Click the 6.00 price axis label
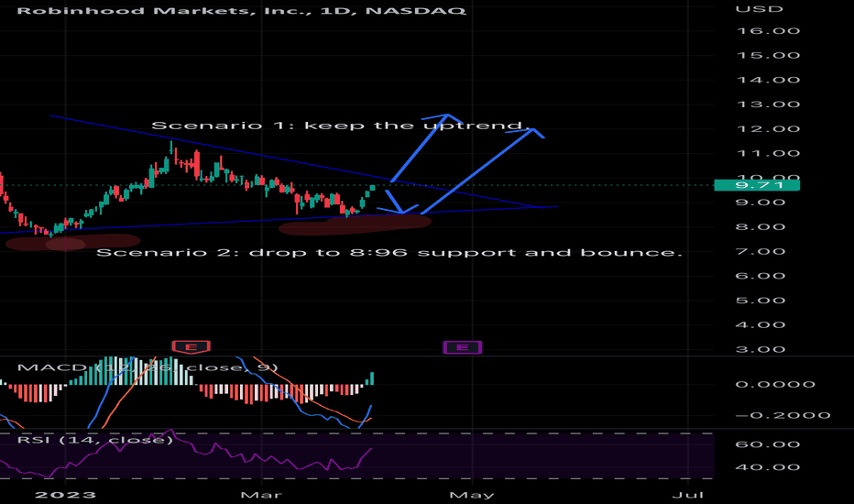Image resolution: width=854 pixels, height=504 pixels. click(x=761, y=276)
